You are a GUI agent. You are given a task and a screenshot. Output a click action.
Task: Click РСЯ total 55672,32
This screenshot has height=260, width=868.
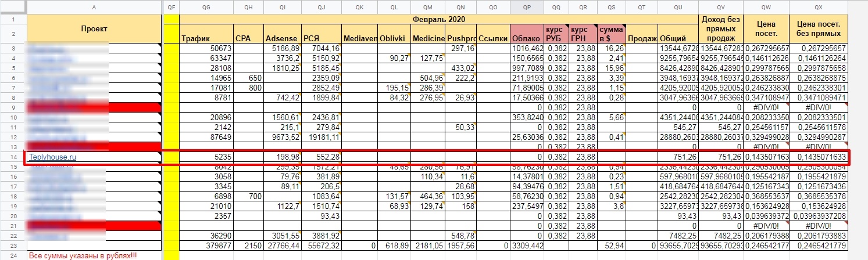pos(321,245)
